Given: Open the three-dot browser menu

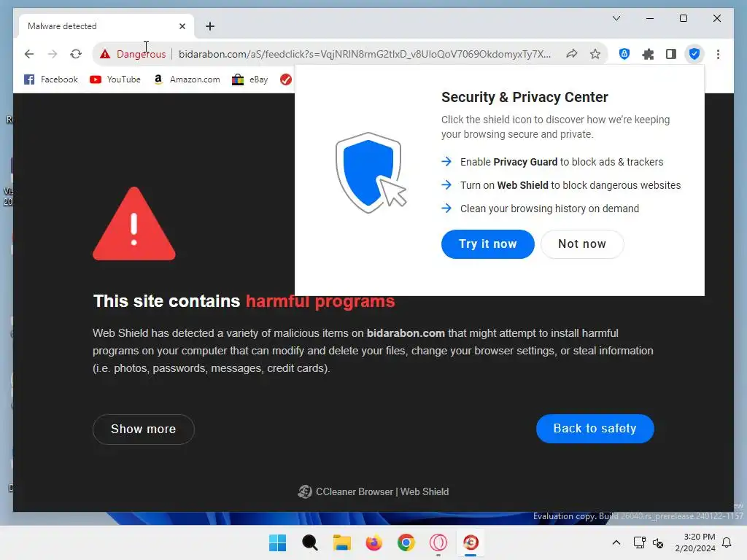Looking at the screenshot, I should [718, 54].
